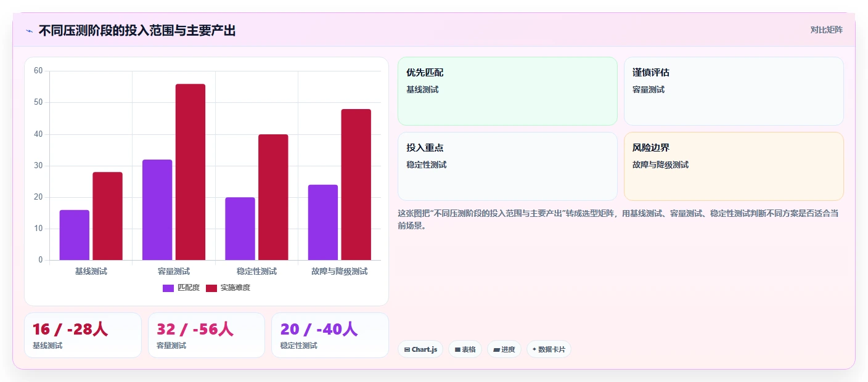Select the 谨慎评估 card
This screenshot has height=382, width=868.
point(734,91)
